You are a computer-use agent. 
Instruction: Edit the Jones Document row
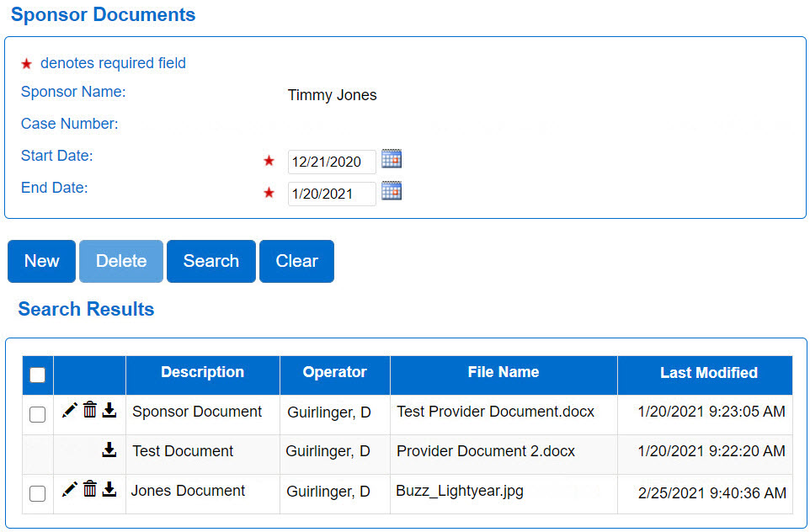point(69,489)
